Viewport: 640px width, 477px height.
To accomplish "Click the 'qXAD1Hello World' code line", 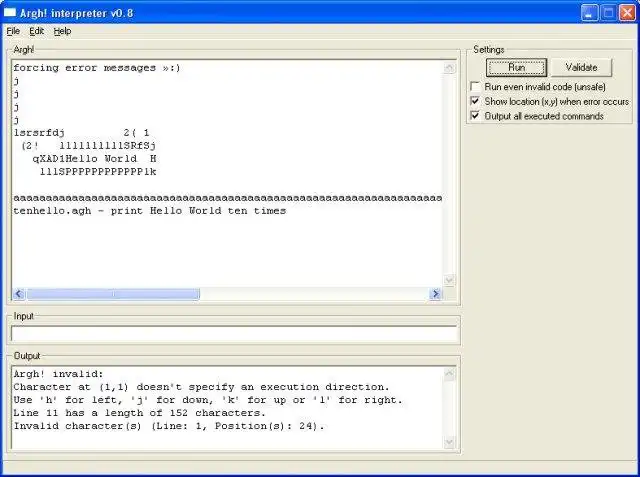I will tap(95, 159).
